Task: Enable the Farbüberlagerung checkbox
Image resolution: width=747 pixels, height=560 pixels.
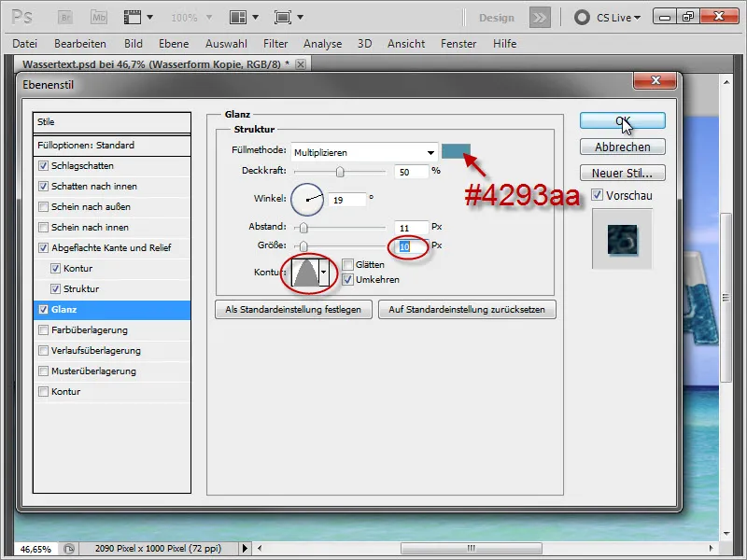Action: (43, 330)
